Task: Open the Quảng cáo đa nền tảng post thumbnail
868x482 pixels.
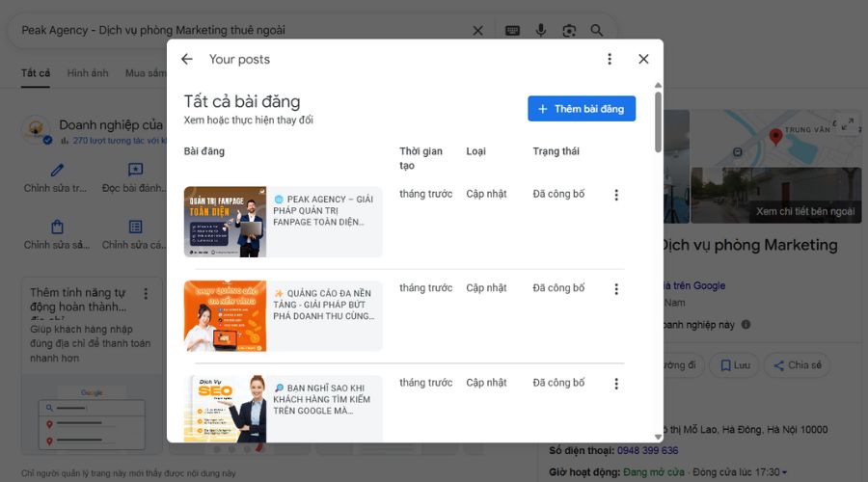Action: pos(225,316)
